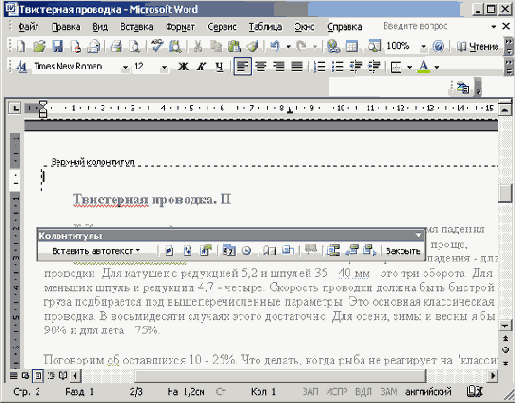
Task: Expand the help question box dropdown
Action: click(x=494, y=26)
